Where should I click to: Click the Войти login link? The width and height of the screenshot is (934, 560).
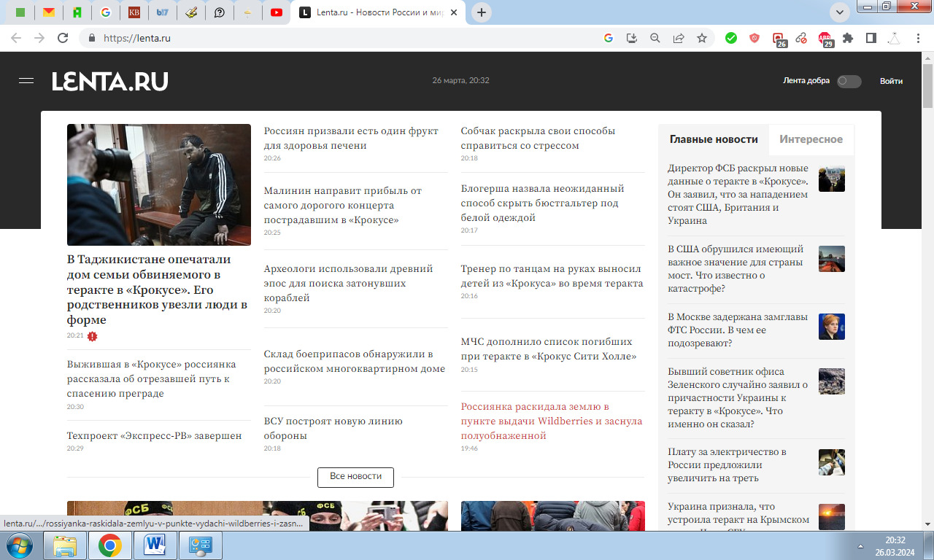click(891, 81)
